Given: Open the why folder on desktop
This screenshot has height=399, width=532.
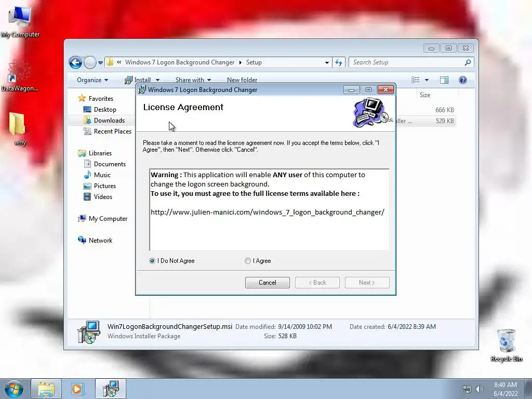Looking at the screenshot, I should [18, 129].
